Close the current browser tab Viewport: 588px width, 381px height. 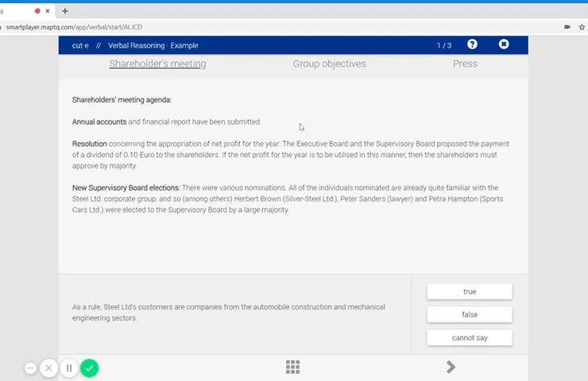tap(48, 10)
